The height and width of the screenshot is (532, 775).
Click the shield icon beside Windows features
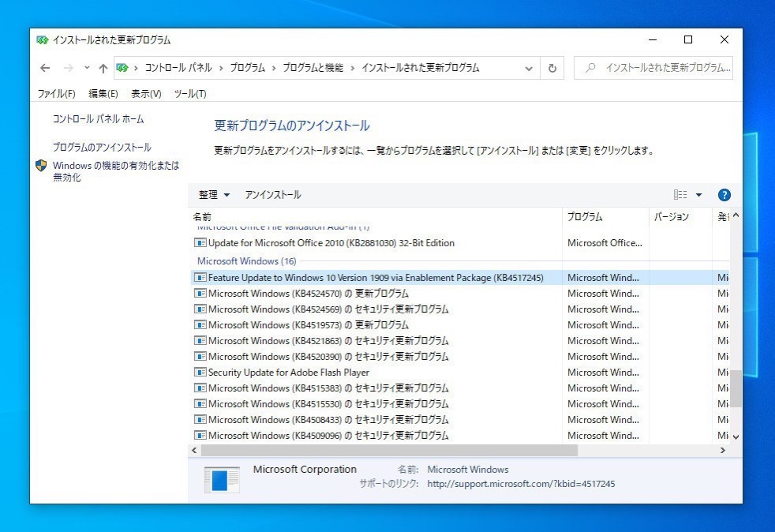41,166
